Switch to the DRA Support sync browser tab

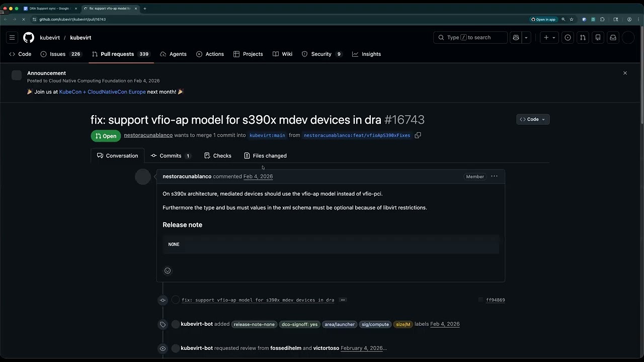tap(50, 9)
